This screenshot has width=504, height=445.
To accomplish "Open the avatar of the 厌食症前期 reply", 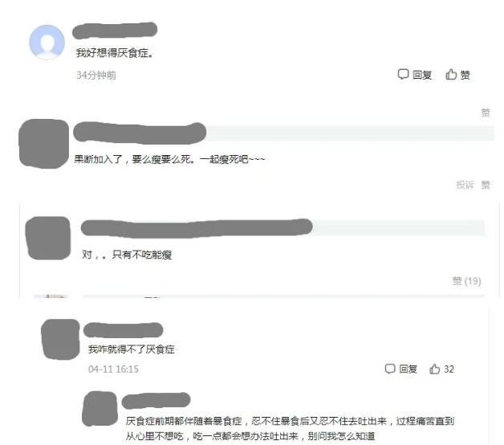I will coord(100,408).
